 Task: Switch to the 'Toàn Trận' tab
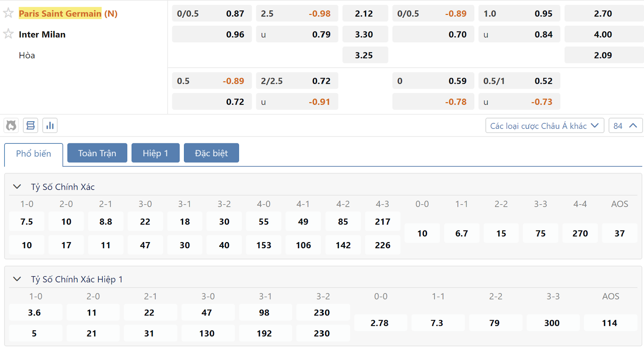[97, 153]
